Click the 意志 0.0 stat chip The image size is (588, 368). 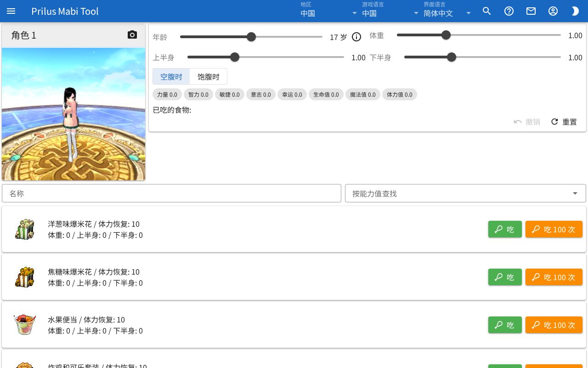[260, 94]
